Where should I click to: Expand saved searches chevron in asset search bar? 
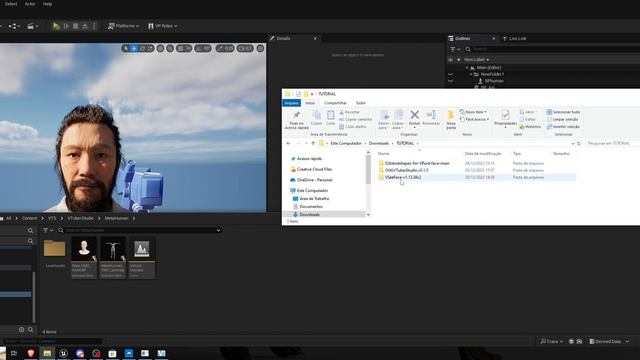coord(218,231)
